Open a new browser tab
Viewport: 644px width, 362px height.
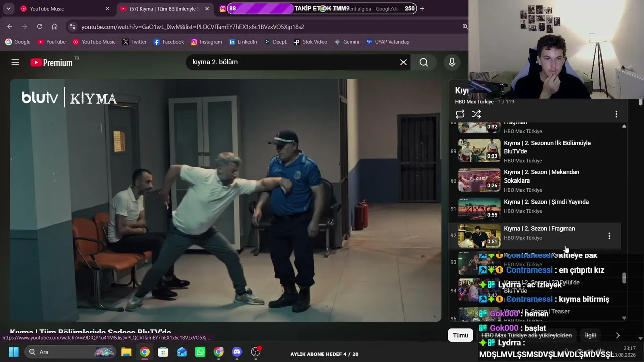(422, 9)
